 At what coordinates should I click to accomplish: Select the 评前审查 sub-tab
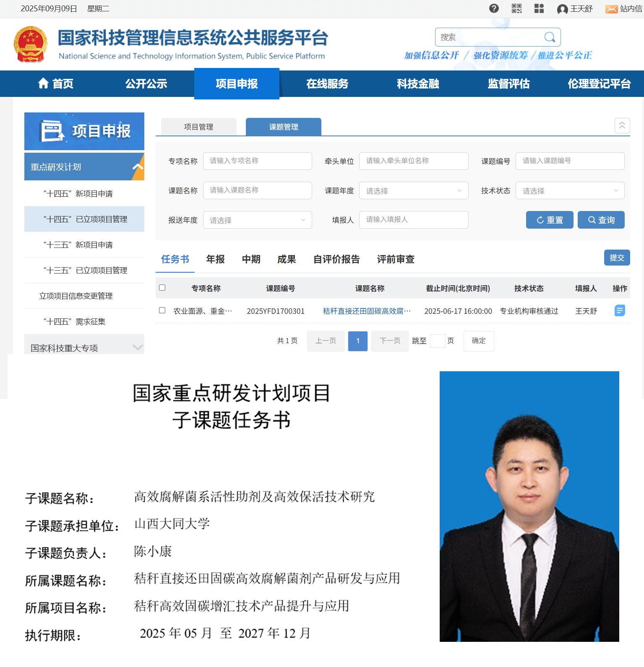[396, 259]
